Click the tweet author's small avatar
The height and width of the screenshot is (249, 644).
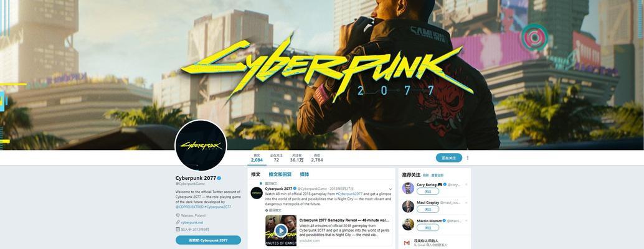coord(257,193)
